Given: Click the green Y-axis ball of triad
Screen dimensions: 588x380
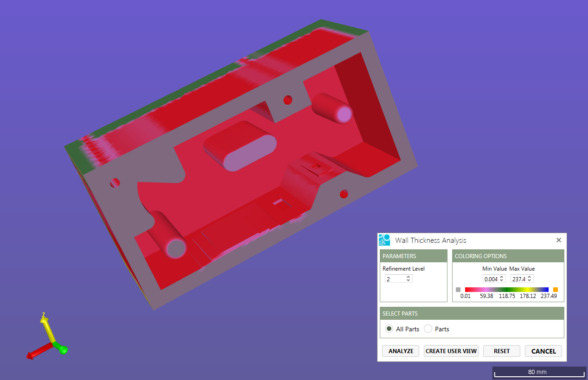Looking at the screenshot, I should click(63, 349).
